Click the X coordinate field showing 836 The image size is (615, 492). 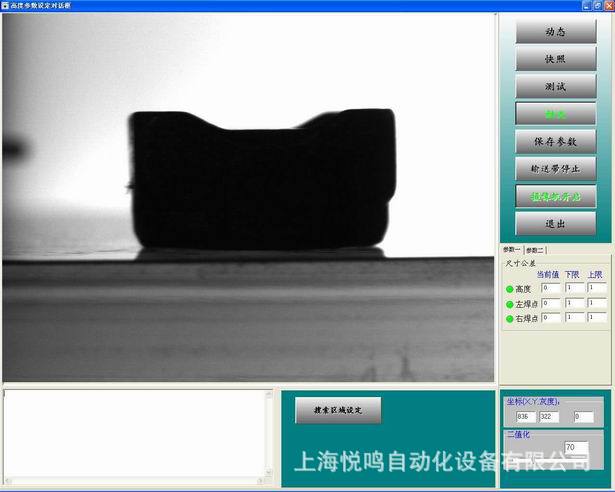(525, 416)
